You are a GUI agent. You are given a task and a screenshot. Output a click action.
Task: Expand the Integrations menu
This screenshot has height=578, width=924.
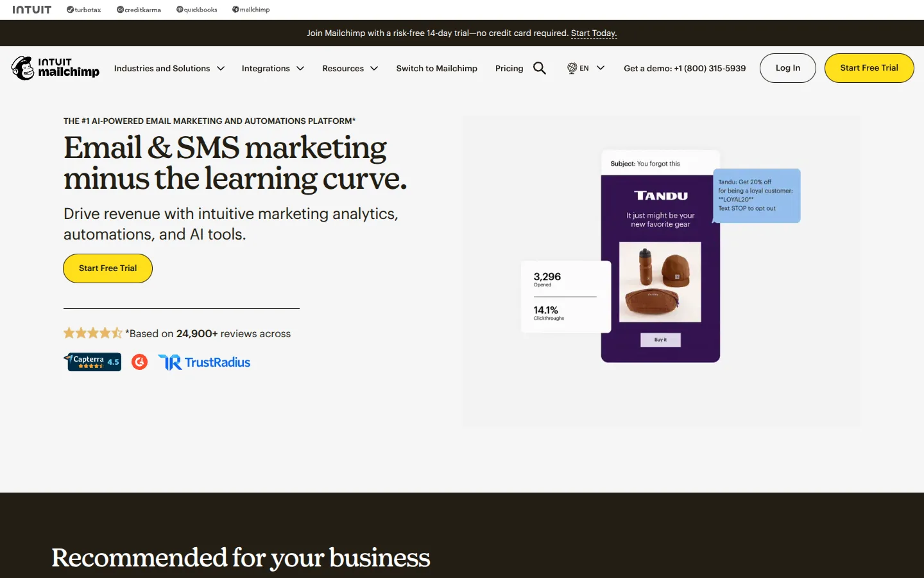273,68
